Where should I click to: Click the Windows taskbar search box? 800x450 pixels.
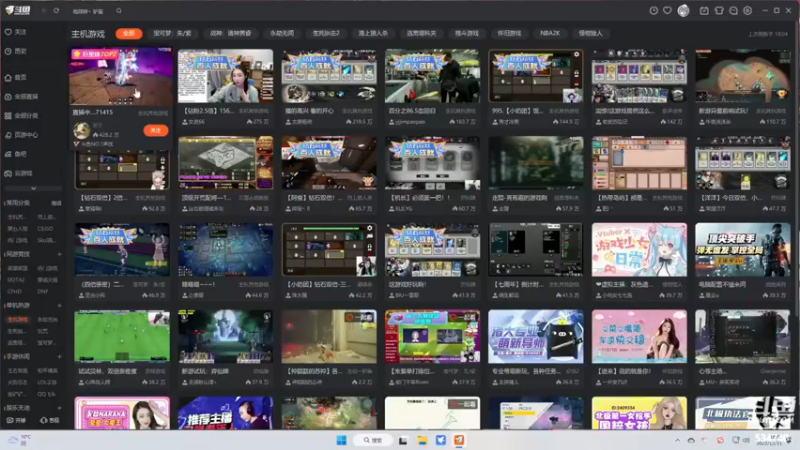pos(373,440)
